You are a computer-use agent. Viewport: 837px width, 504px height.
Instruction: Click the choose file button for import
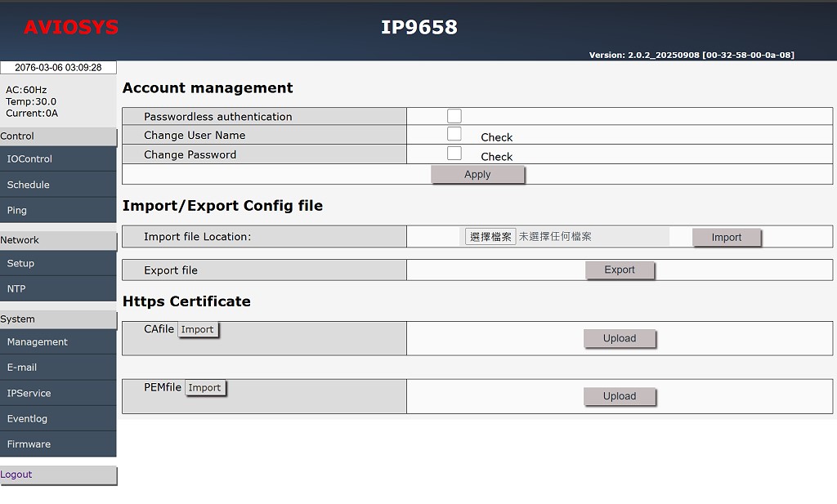click(x=490, y=237)
